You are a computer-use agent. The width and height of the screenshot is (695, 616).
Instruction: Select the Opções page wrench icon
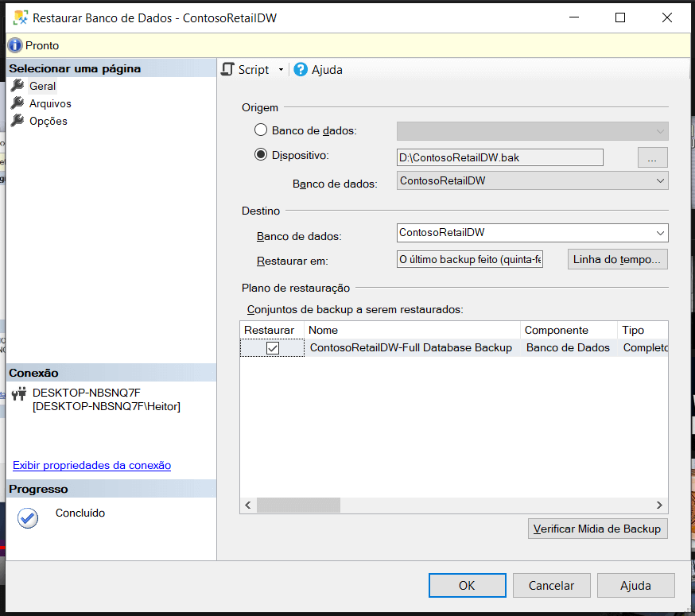pyautogui.click(x=17, y=121)
